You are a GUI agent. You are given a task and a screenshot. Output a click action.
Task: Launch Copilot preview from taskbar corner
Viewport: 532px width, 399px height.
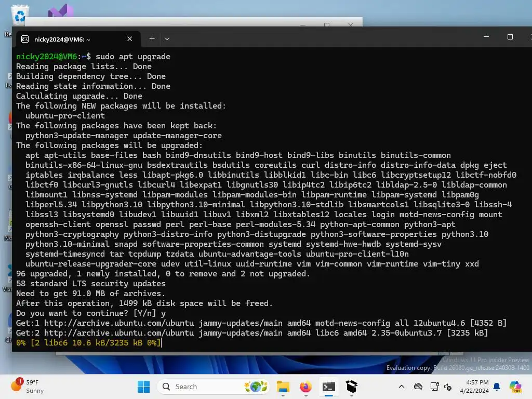515,387
